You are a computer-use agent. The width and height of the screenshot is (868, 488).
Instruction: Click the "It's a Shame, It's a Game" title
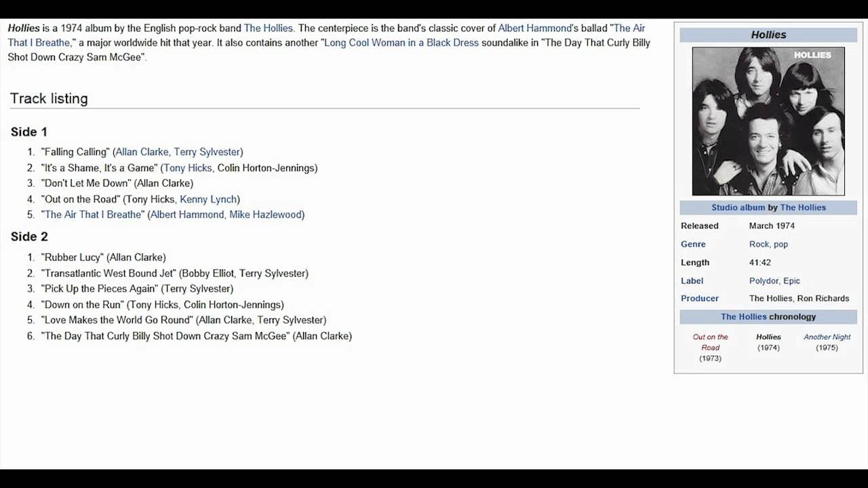tap(100, 167)
